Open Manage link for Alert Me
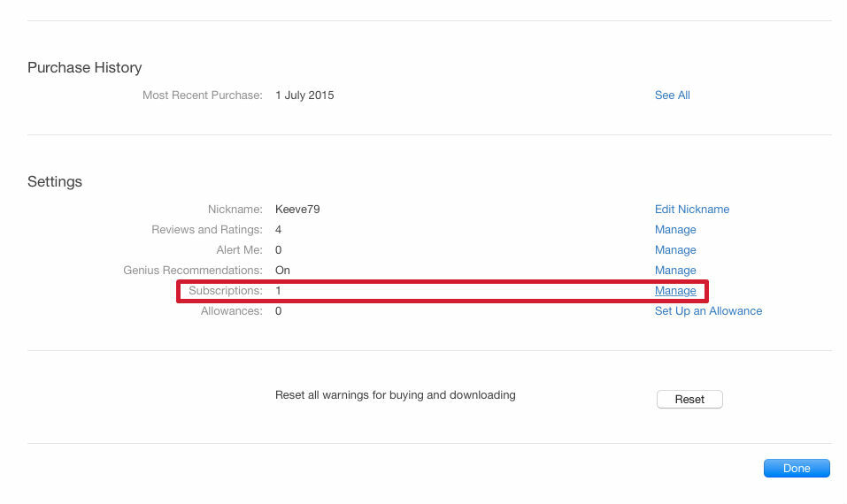Screen dimensions: 847x504 pyautogui.click(x=675, y=250)
